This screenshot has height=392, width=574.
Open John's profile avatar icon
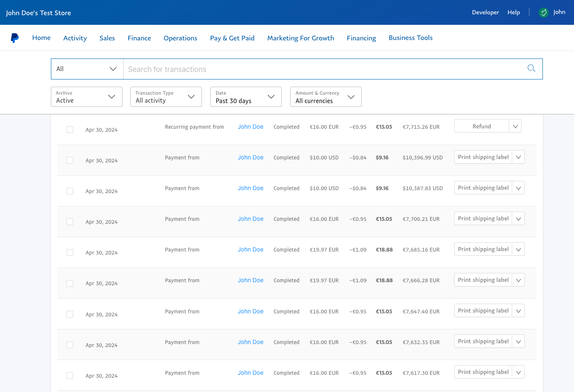(x=544, y=13)
